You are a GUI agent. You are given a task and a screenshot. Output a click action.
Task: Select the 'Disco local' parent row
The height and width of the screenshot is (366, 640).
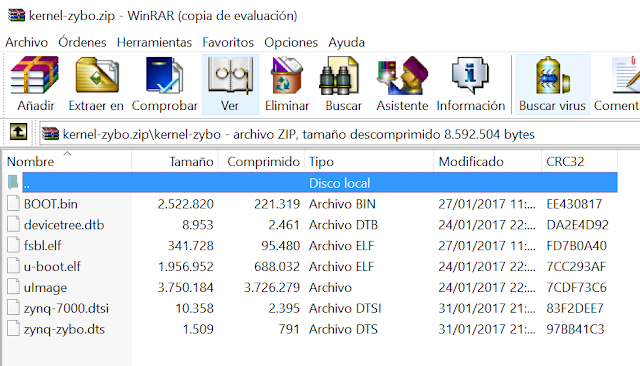(320, 182)
